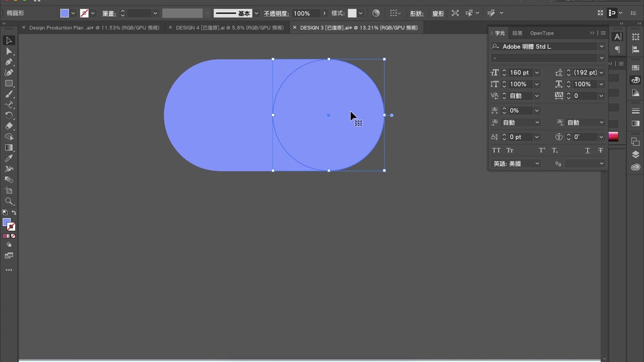Open the Edit Toolbar three-dots button

(9, 270)
